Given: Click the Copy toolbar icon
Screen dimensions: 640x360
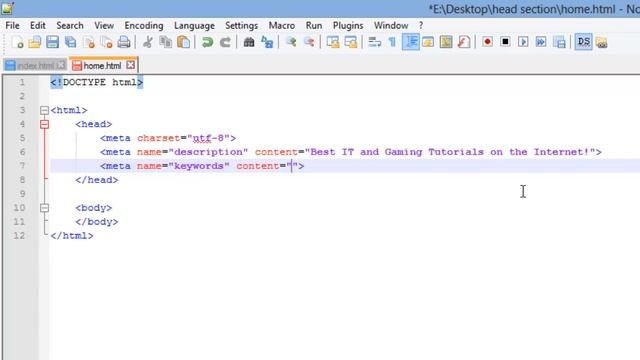Looking at the screenshot, I should 165,42.
